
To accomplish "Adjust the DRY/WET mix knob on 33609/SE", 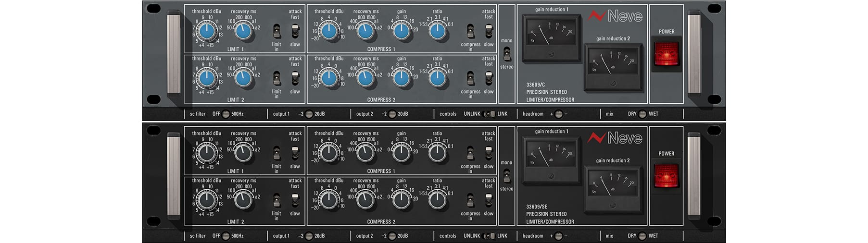I will (642, 236).
